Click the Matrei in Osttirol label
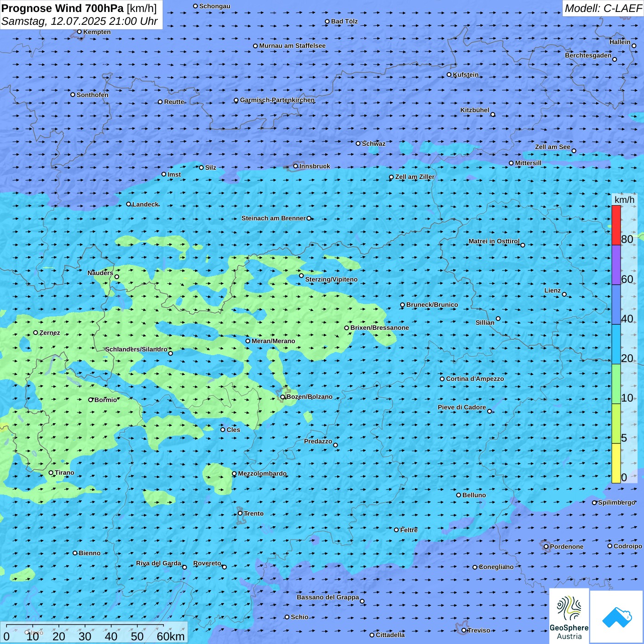 point(494,241)
